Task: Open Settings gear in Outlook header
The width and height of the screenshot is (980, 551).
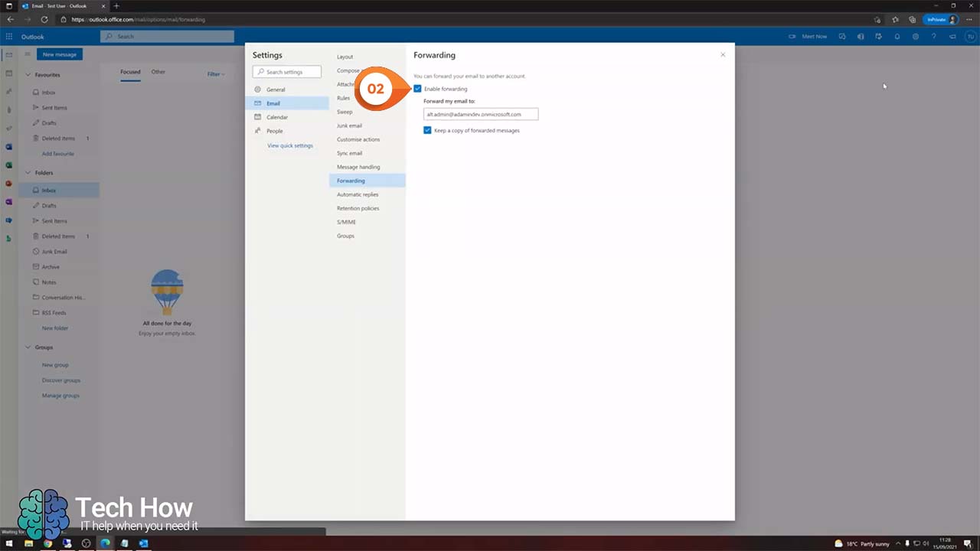Action: click(x=916, y=37)
